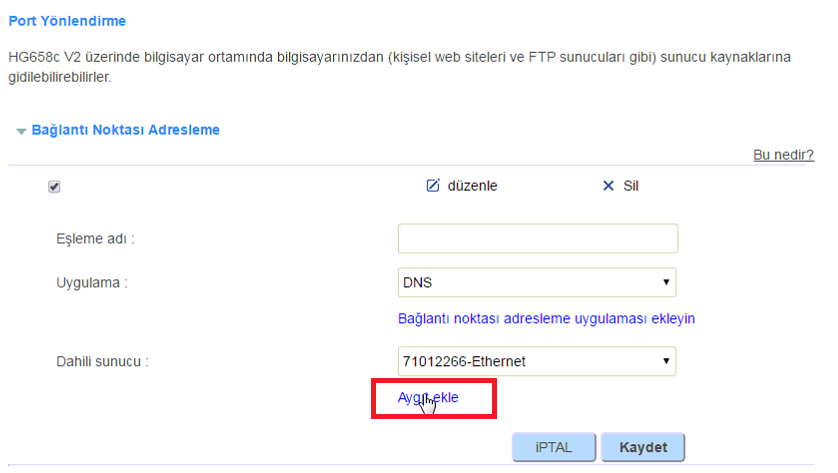Click the düzenle pencil edit icon
The width and height of the screenshot is (838, 473).
click(x=432, y=185)
